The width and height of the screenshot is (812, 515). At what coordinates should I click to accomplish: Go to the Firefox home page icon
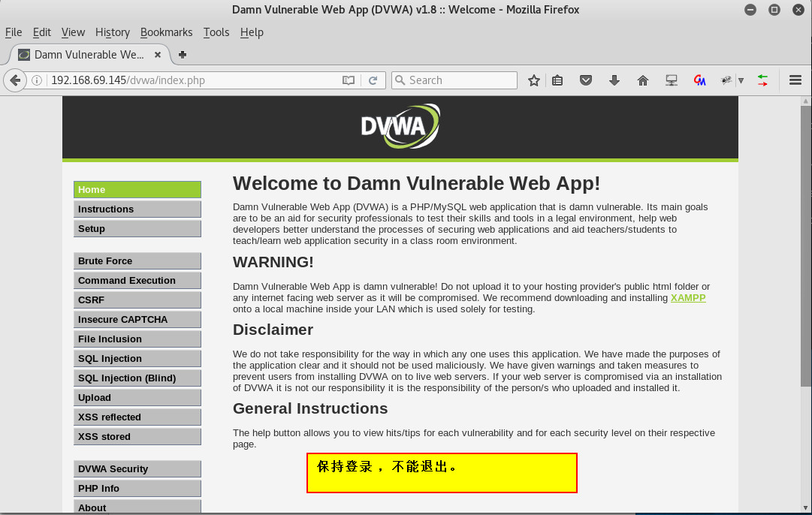point(643,80)
